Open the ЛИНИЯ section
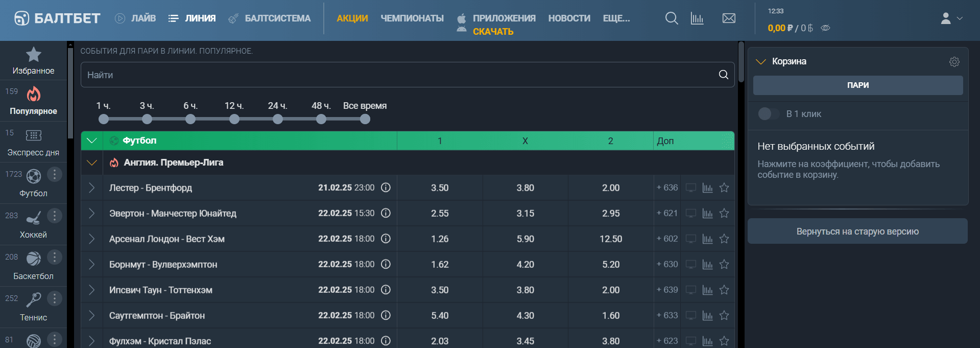The width and height of the screenshot is (980, 348). [x=192, y=18]
